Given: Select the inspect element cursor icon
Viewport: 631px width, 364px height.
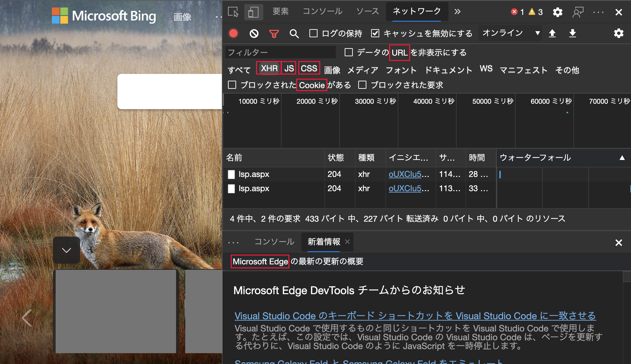Looking at the screenshot, I should click(233, 12).
